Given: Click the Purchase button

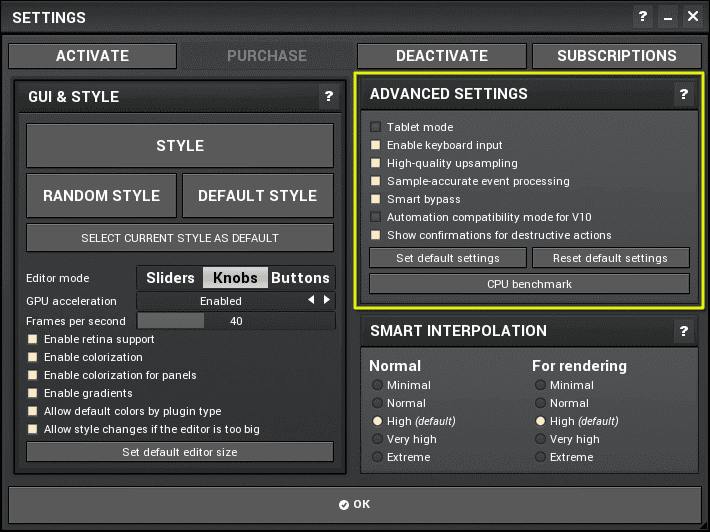Looking at the screenshot, I should point(267,56).
